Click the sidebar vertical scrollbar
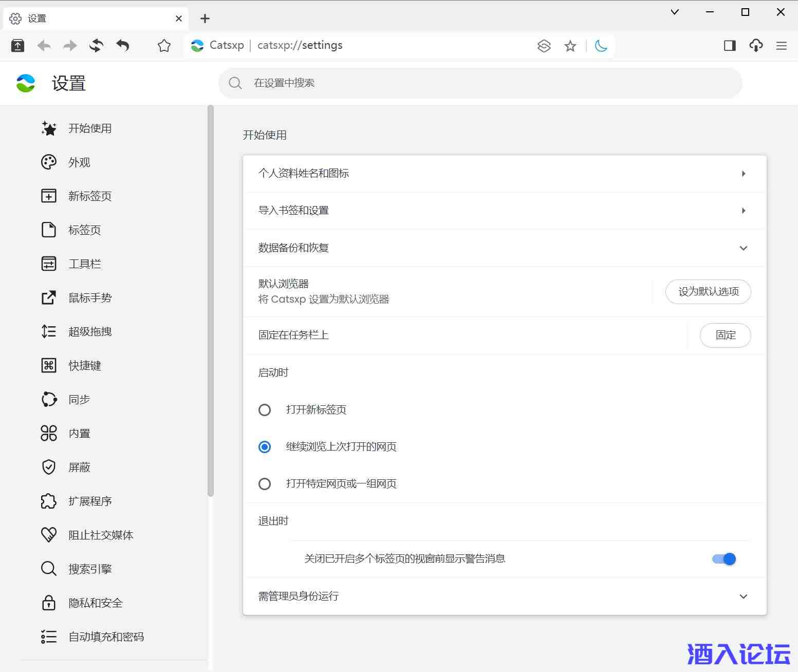This screenshot has height=672, width=798. (210, 301)
